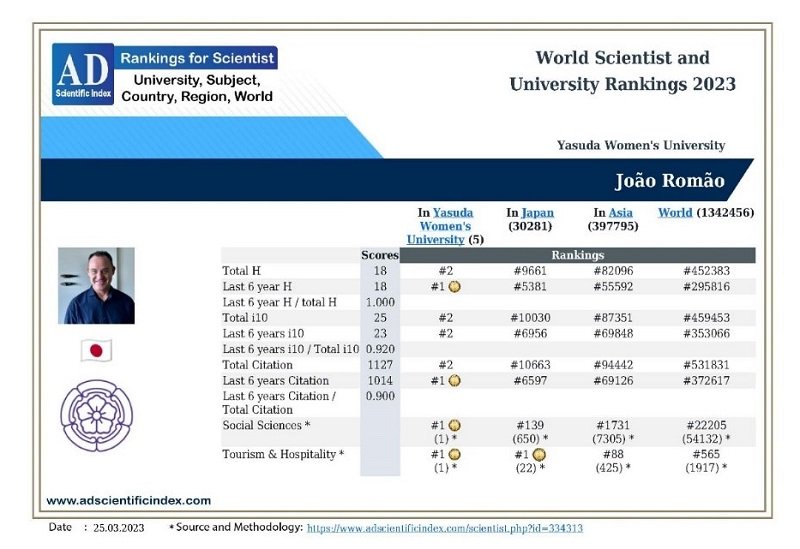Viewport: 800px width, 549px height.
Task: Click the www.adscientificindex.com website text
Action: (129, 501)
